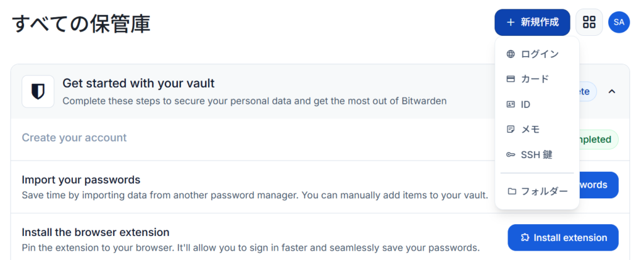This screenshot has width=644, height=260.
Task: Open the grid apps switcher icon
Action: (x=589, y=22)
